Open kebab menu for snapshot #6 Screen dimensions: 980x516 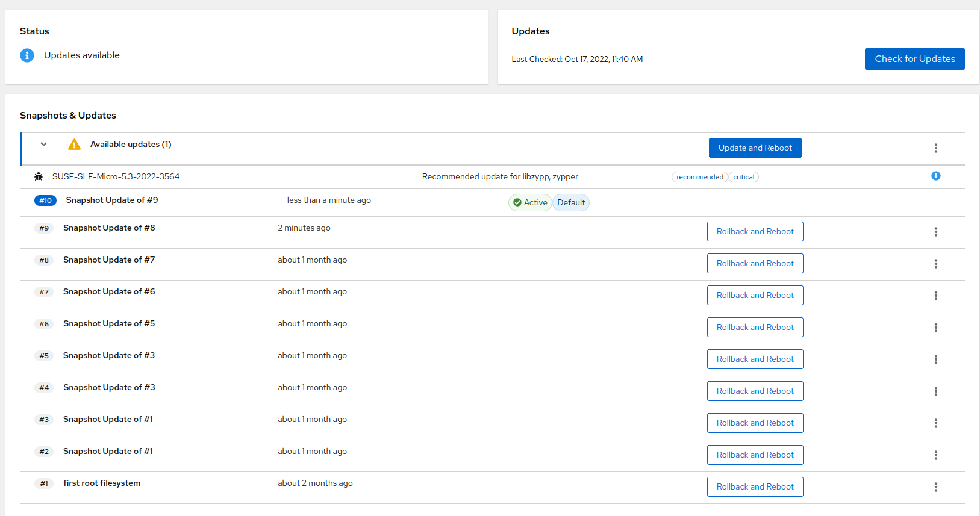pos(936,328)
